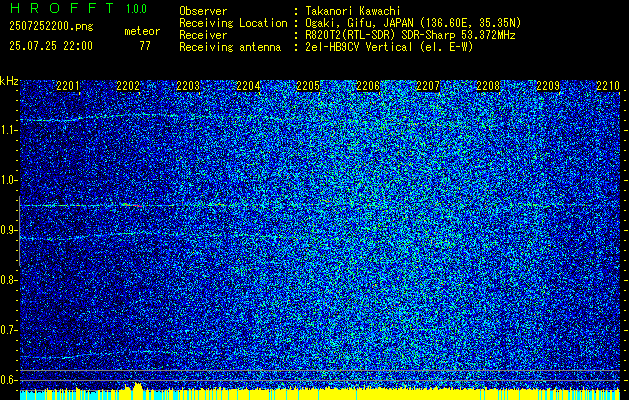Click the 2202 time marker
This screenshot has width=629, height=400.
click(128, 86)
